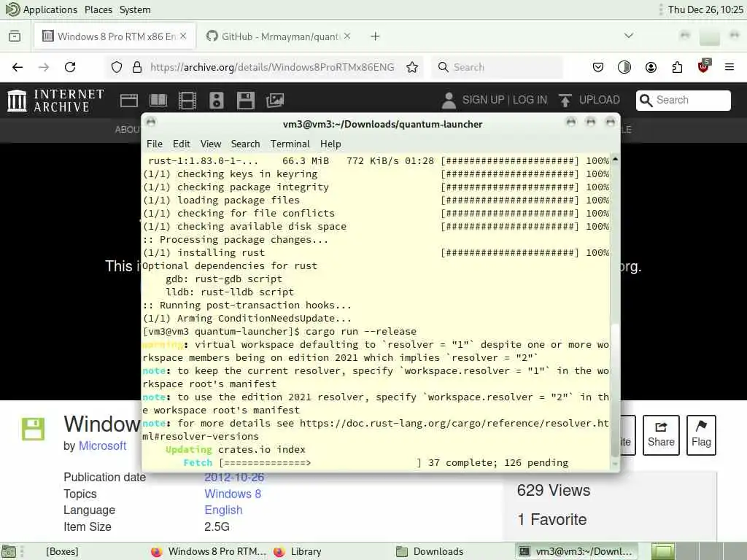Click the UPLOAD link
Viewport: 747px width, 560px height.
(x=589, y=100)
